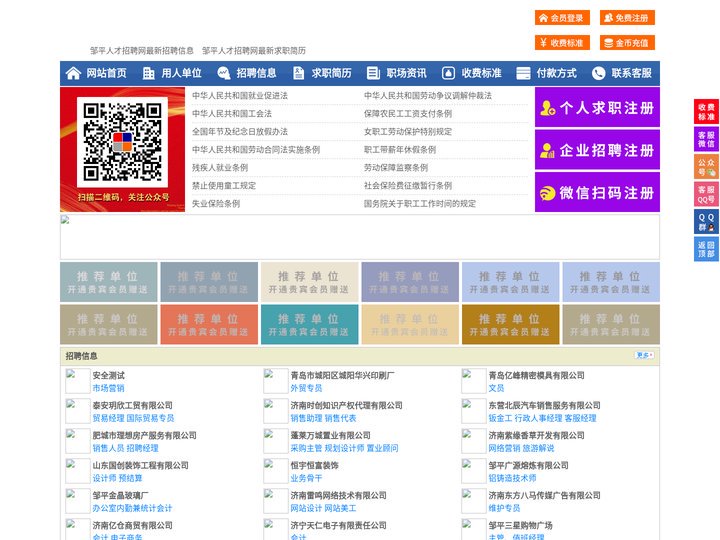720x540 pixels.
Task: Open 青岛市城阳区城阳华兴印刷厂 company
Action: tap(342, 375)
